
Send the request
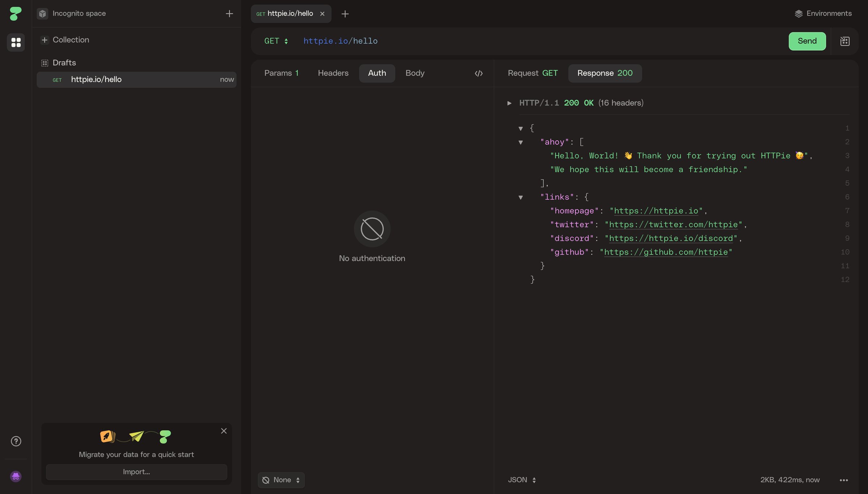click(807, 41)
